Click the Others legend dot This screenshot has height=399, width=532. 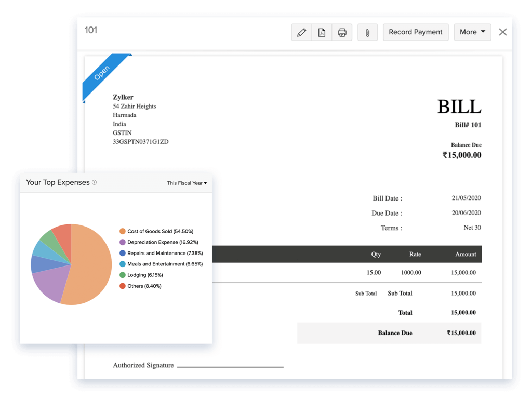click(123, 286)
